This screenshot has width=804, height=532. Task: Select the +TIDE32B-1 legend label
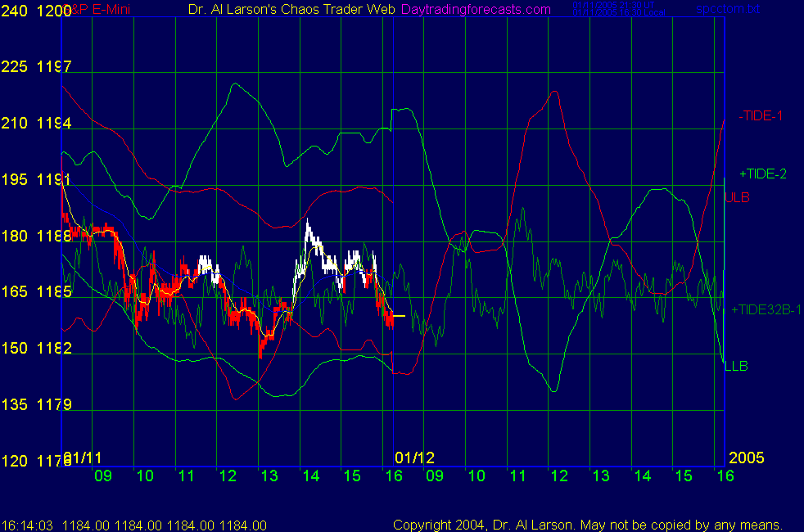coord(766,309)
